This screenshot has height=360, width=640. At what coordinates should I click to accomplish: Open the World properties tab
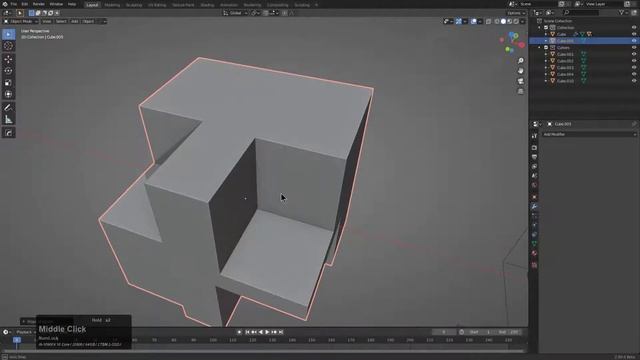click(534, 185)
